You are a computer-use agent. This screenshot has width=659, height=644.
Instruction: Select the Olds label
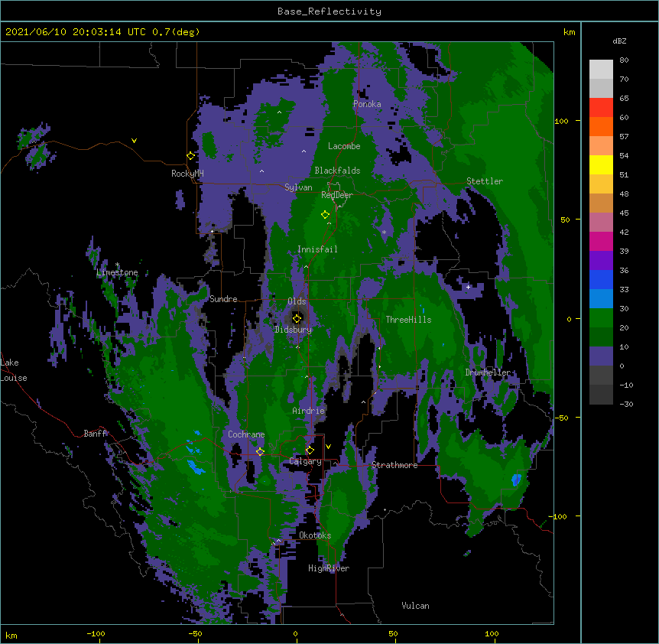click(297, 301)
